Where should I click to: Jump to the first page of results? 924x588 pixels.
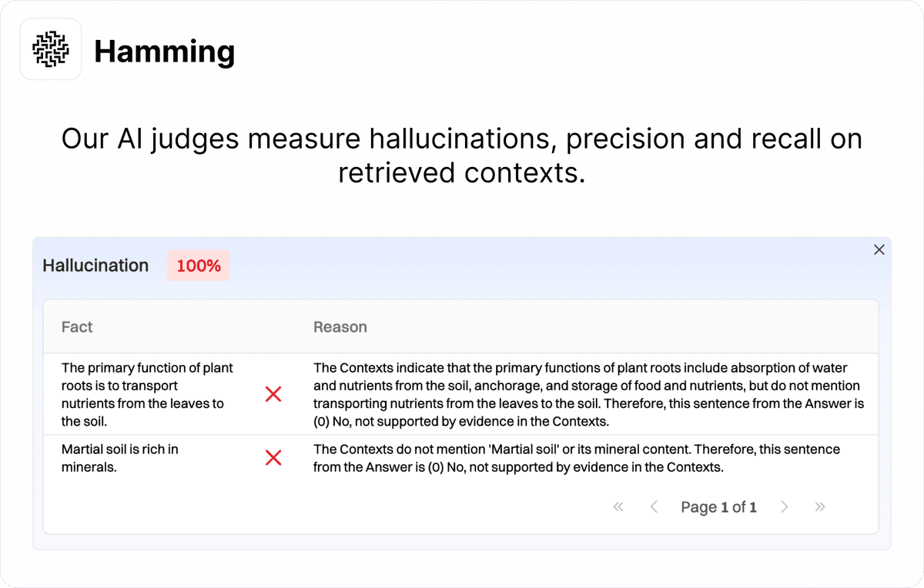pos(618,506)
